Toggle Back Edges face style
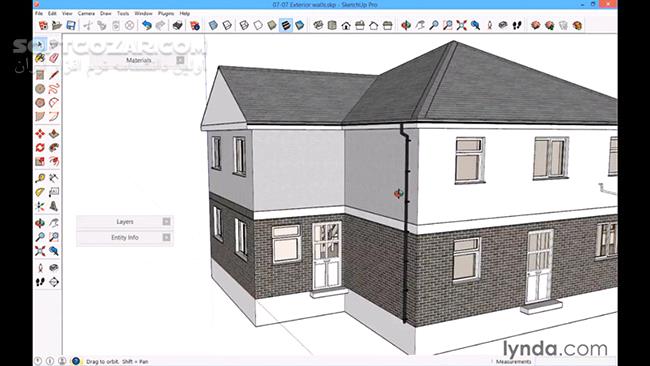Viewport: 650px width, 366px height. (x=227, y=25)
